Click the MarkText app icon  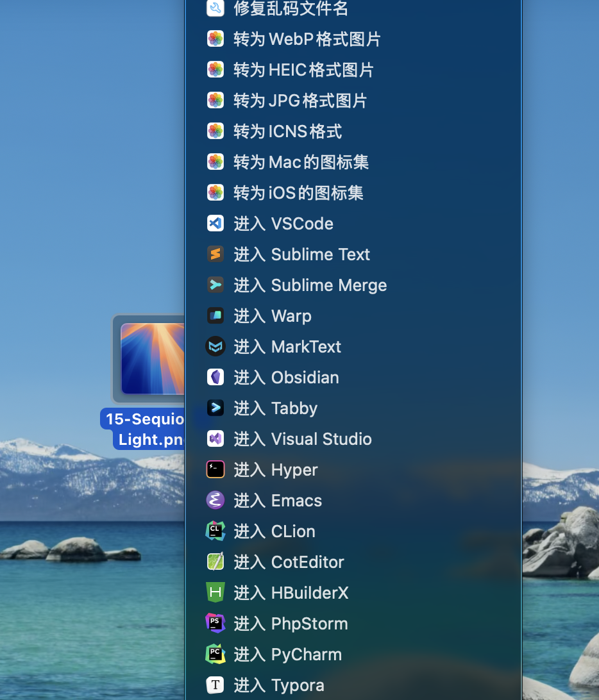[215, 347]
